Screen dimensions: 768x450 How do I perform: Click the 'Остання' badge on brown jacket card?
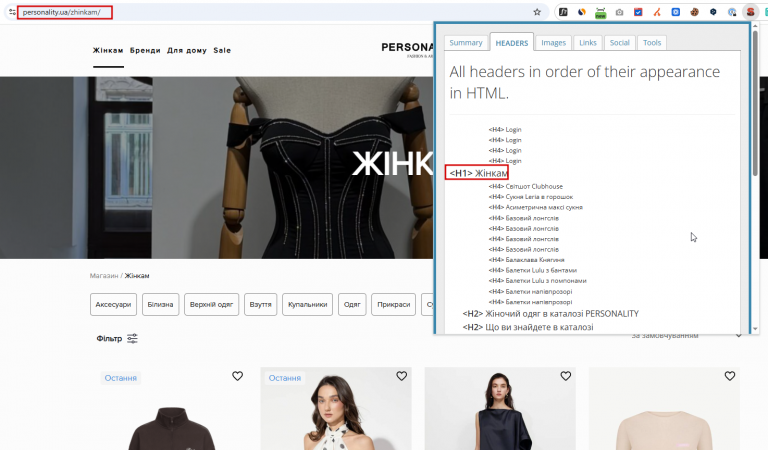[120, 378]
